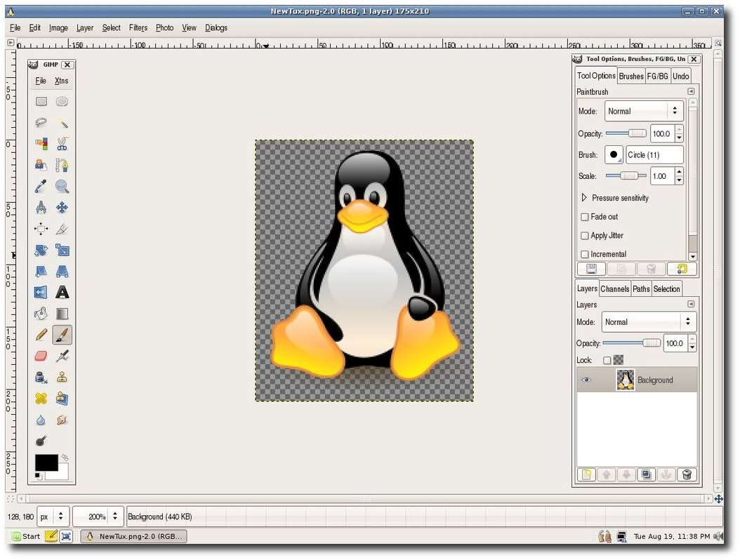Select the Free Select lasso tool
The image size is (740, 560).
[x=41, y=123]
